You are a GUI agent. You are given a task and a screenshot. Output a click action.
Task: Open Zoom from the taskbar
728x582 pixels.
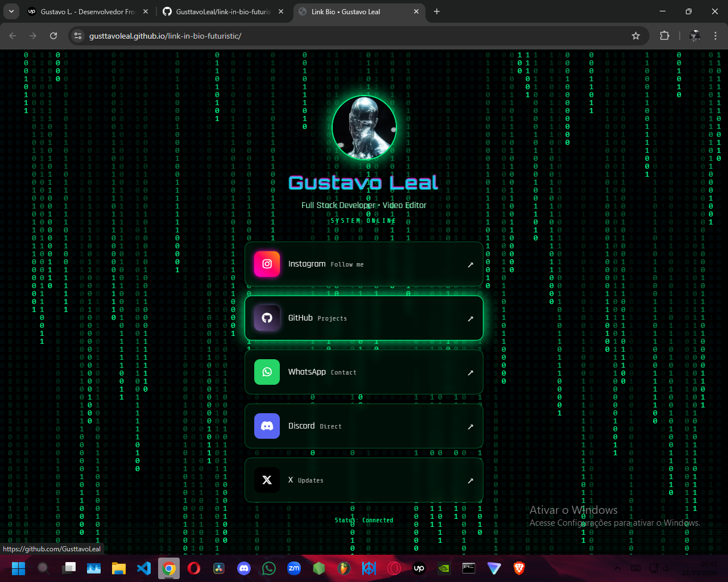pyautogui.click(x=294, y=568)
